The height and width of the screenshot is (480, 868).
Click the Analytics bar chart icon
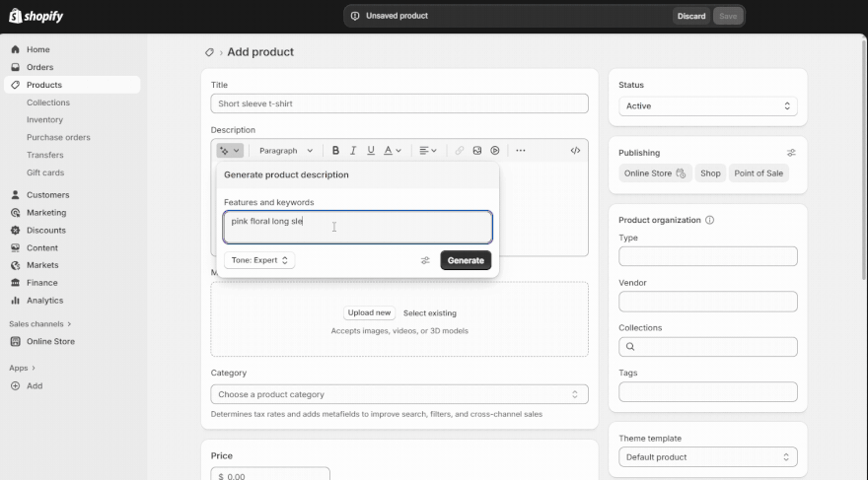click(x=16, y=301)
